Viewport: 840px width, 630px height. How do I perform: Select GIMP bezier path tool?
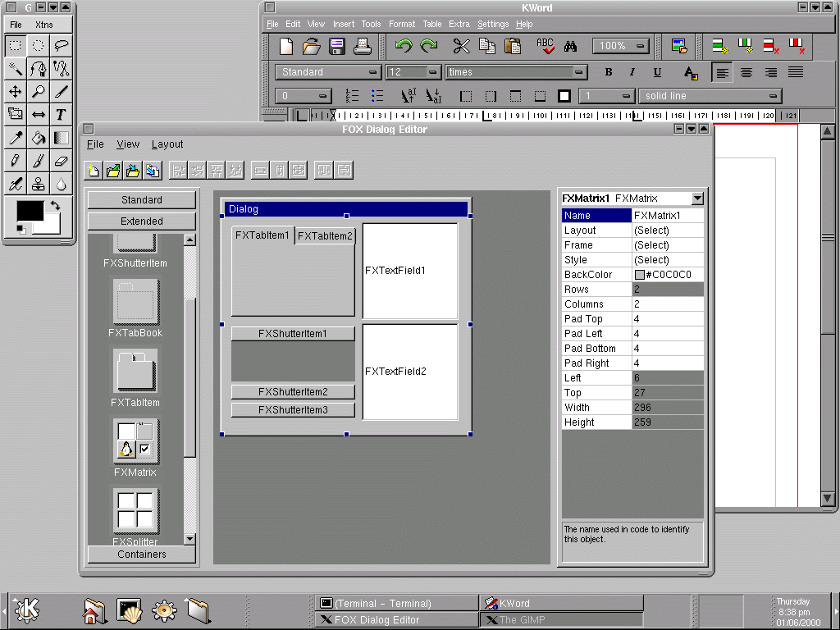[38, 69]
